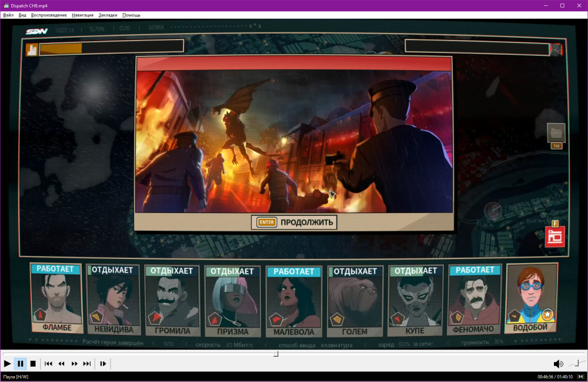Expand the Закладки menu
The width and height of the screenshot is (588, 382).
108,15
